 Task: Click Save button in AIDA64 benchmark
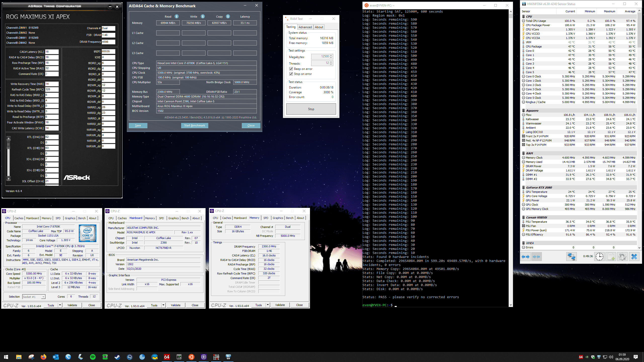pyautogui.click(x=138, y=125)
